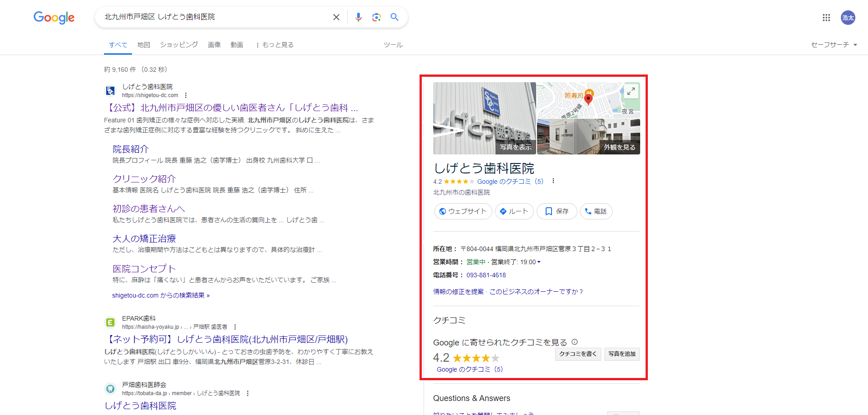868x415 pixels.
Task: Open the 浩太 account avatar
Action: (x=848, y=18)
